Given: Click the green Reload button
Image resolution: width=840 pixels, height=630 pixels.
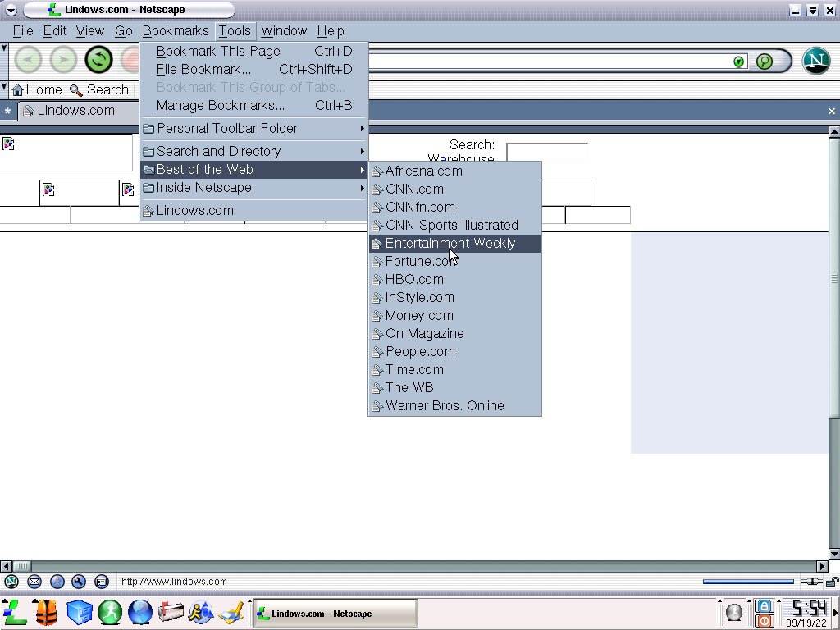Looking at the screenshot, I should click(98, 60).
